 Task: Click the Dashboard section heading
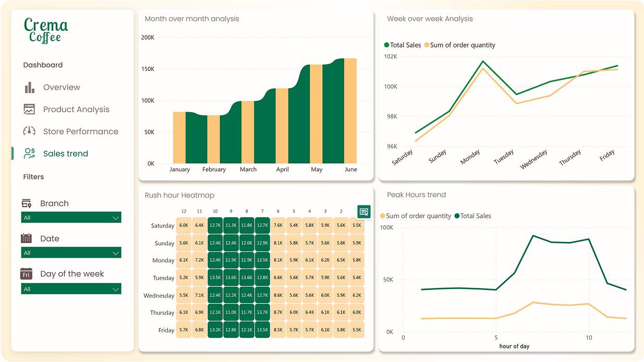(x=43, y=65)
